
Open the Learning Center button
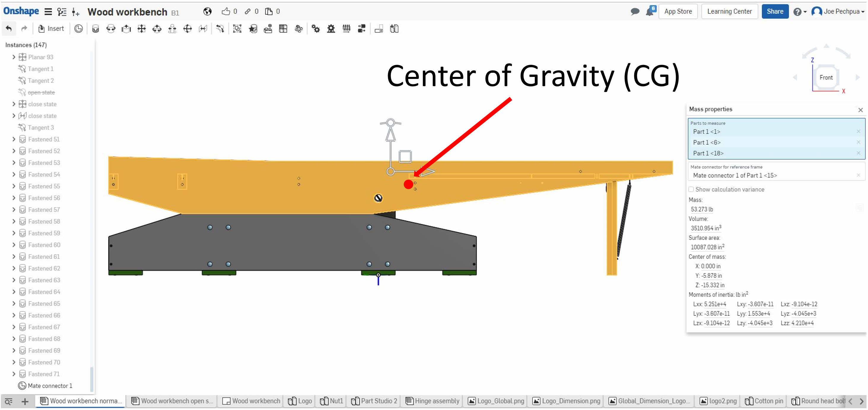point(729,12)
